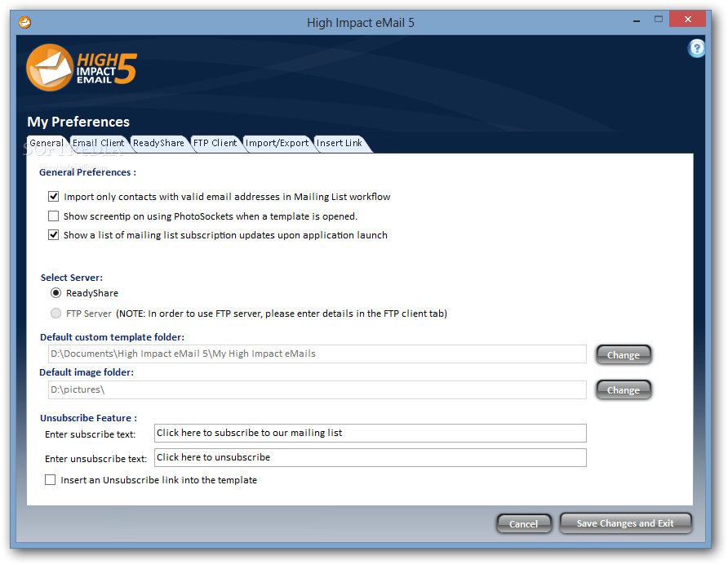This screenshot has width=728, height=565.
Task: Click the app icon in title bar
Action: coord(24,22)
